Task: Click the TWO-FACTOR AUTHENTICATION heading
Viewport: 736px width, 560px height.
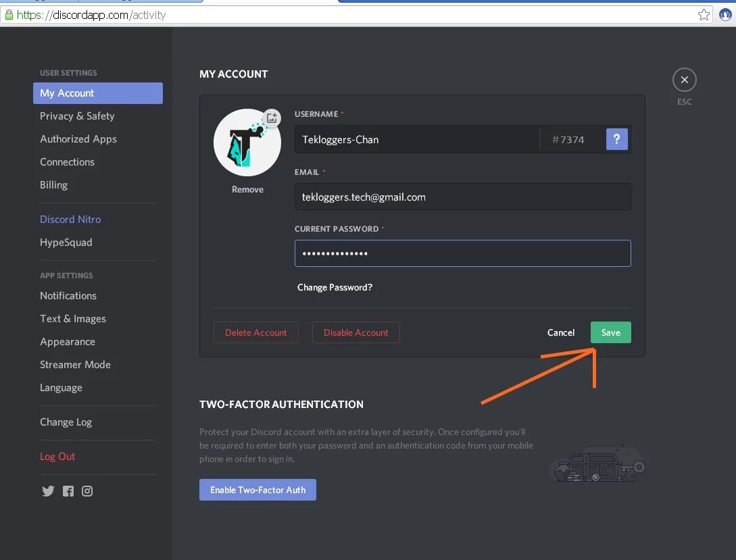Action: tap(281, 404)
